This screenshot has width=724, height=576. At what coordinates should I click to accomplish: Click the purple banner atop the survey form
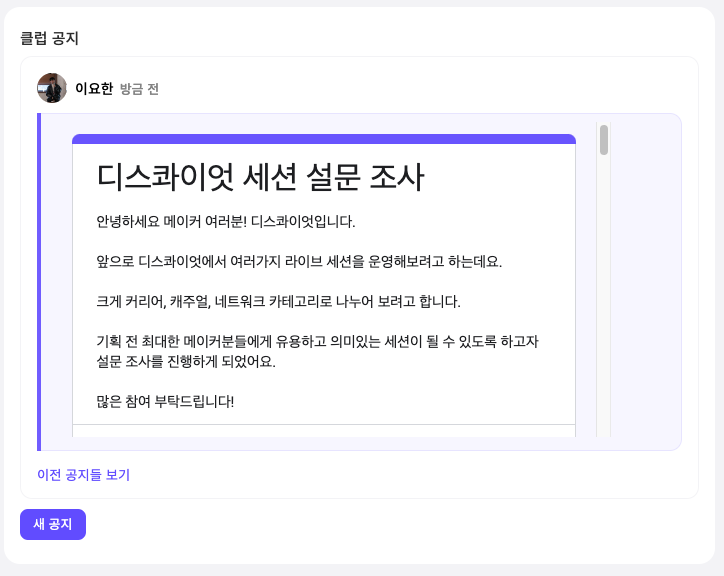tap(324, 139)
